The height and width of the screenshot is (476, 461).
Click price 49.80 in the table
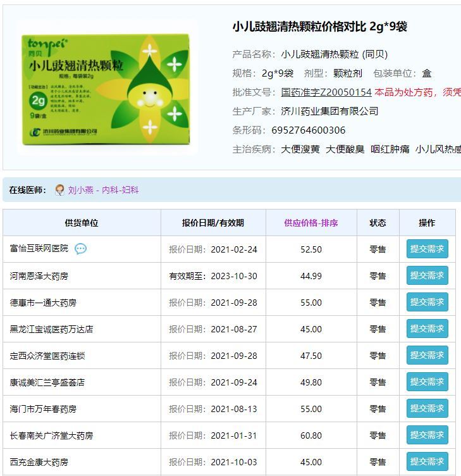pyautogui.click(x=311, y=382)
